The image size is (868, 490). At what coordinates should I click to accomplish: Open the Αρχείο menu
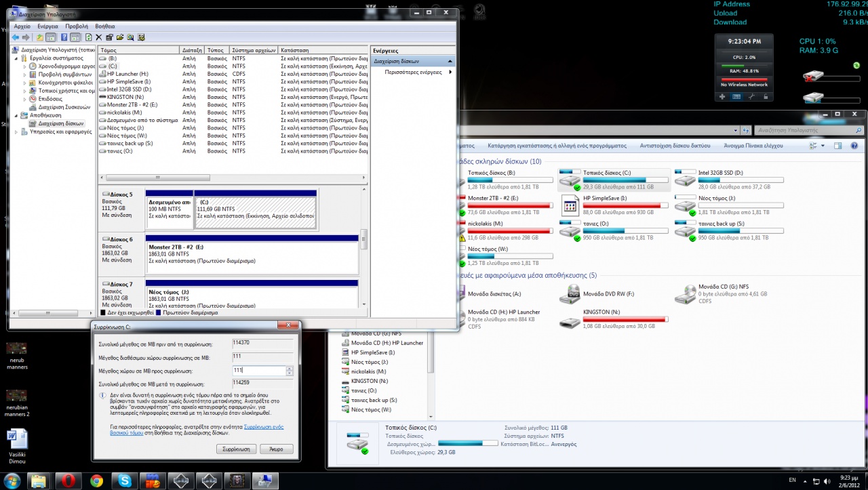pos(22,26)
